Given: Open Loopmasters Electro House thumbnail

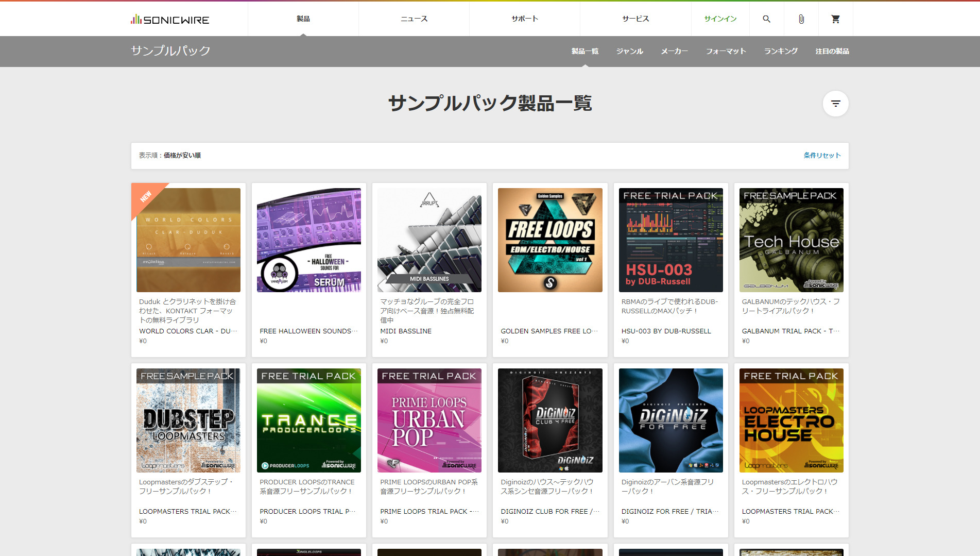Looking at the screenshot, I should pos(791,420).
